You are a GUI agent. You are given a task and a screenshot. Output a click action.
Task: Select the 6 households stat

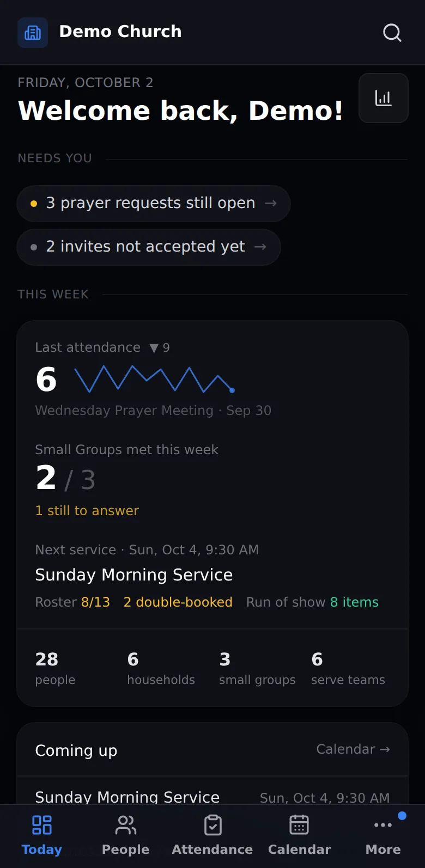(x=161, y=668)
